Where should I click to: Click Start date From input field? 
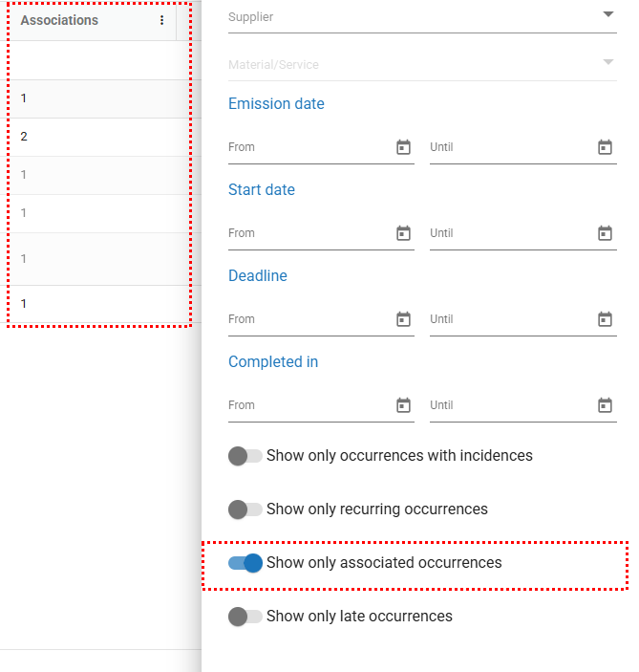pyautogui.click(x=306, y=233)
